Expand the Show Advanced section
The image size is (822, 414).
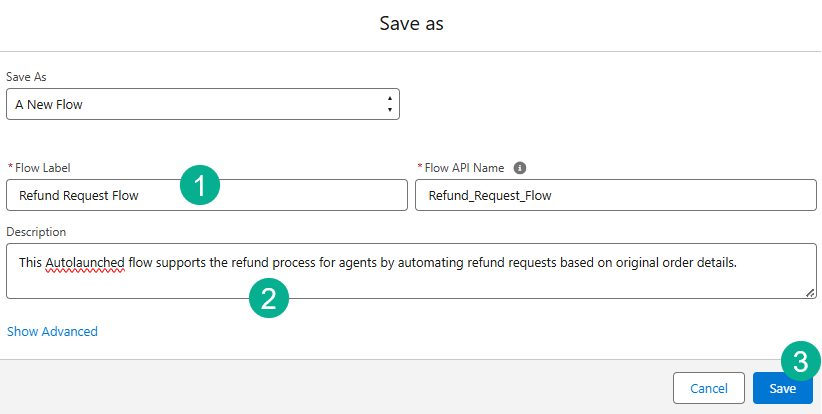52,331
